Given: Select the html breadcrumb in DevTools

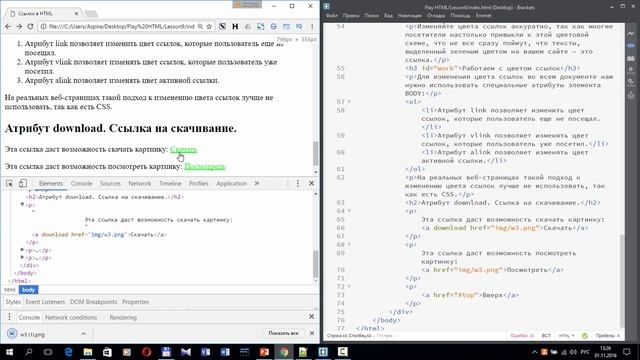Looking at the screenshot, I should tap(10, 290).
